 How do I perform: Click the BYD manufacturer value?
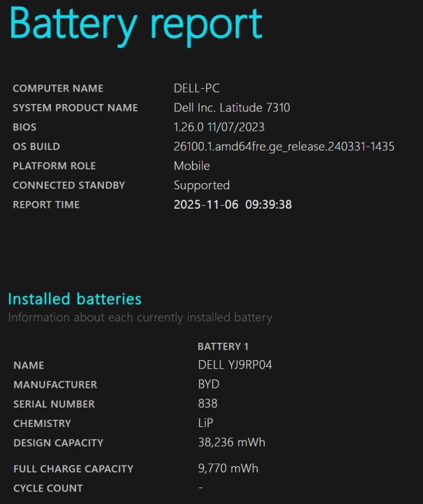coord(208,384)
